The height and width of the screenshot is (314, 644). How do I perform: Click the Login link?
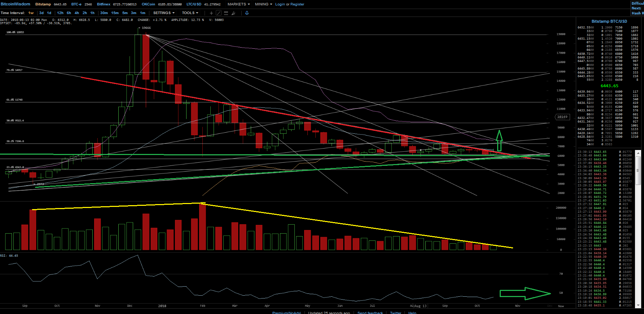(280, 4)
